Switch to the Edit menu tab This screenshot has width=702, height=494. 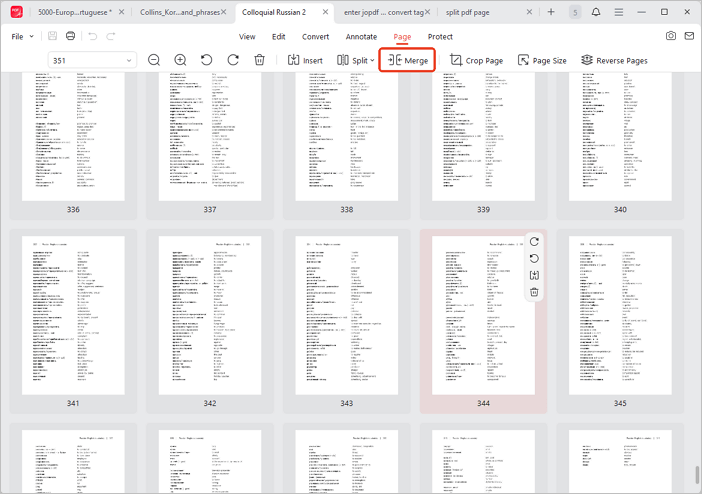[x=278, y=37]
